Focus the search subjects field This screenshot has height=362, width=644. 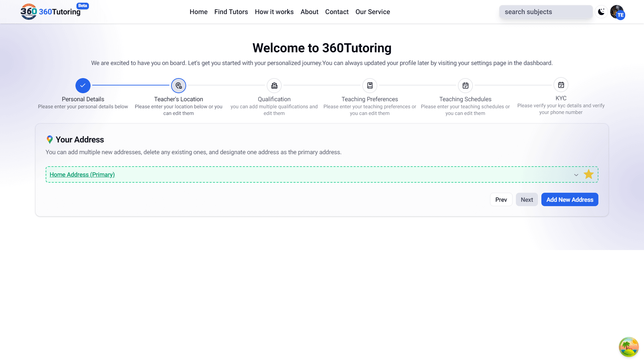point(546,12)
